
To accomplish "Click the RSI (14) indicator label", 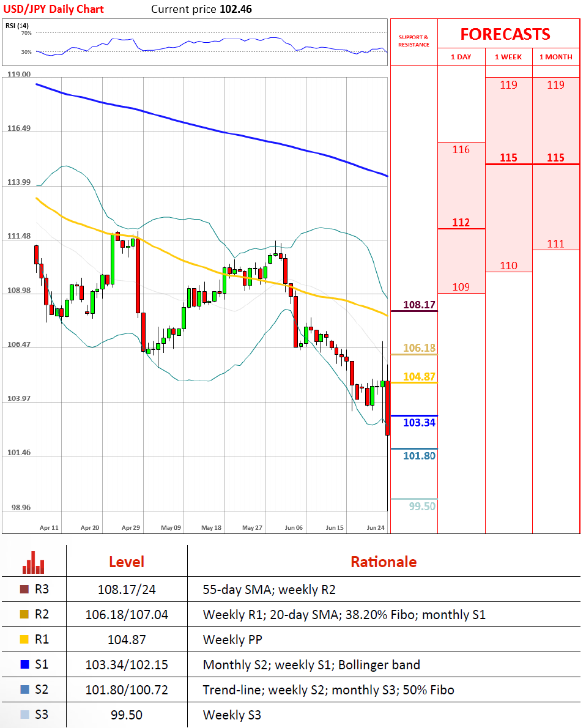I will pos(17,26).
